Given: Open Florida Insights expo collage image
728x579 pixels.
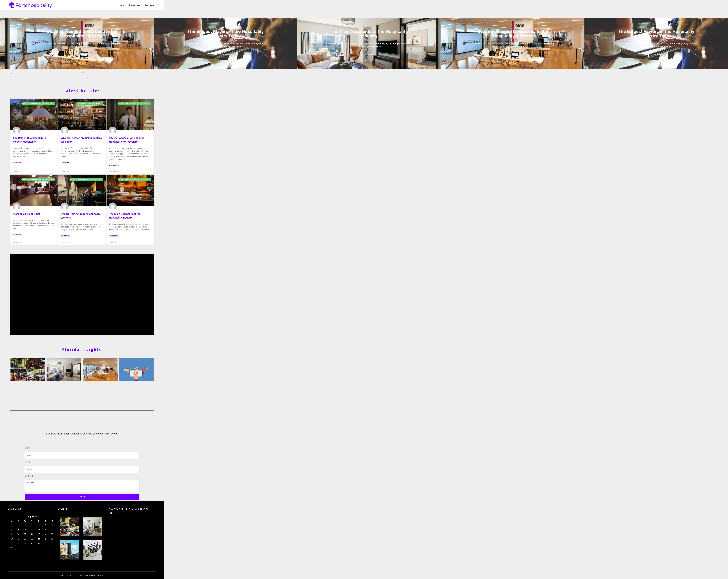Looking at the screenshot, I should [x=28, y=370].
